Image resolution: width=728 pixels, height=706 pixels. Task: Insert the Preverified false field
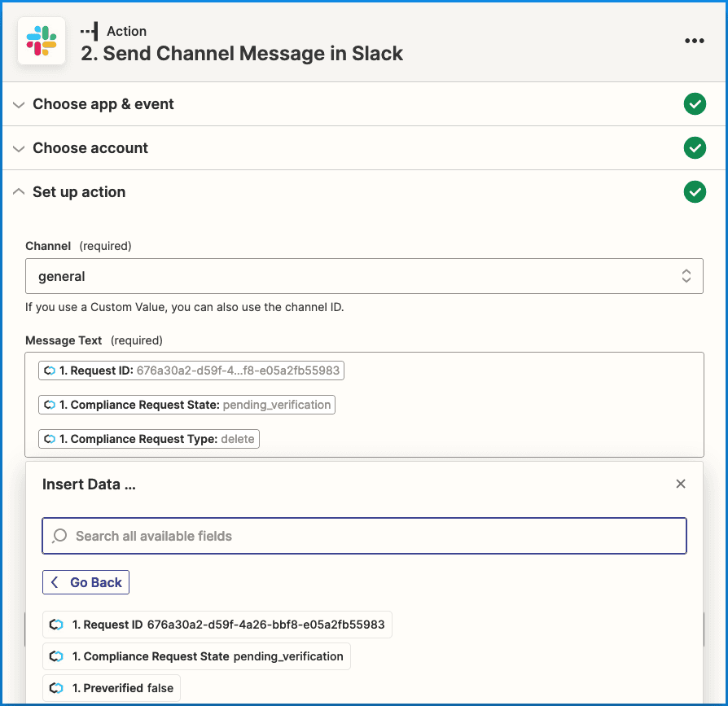112,688
